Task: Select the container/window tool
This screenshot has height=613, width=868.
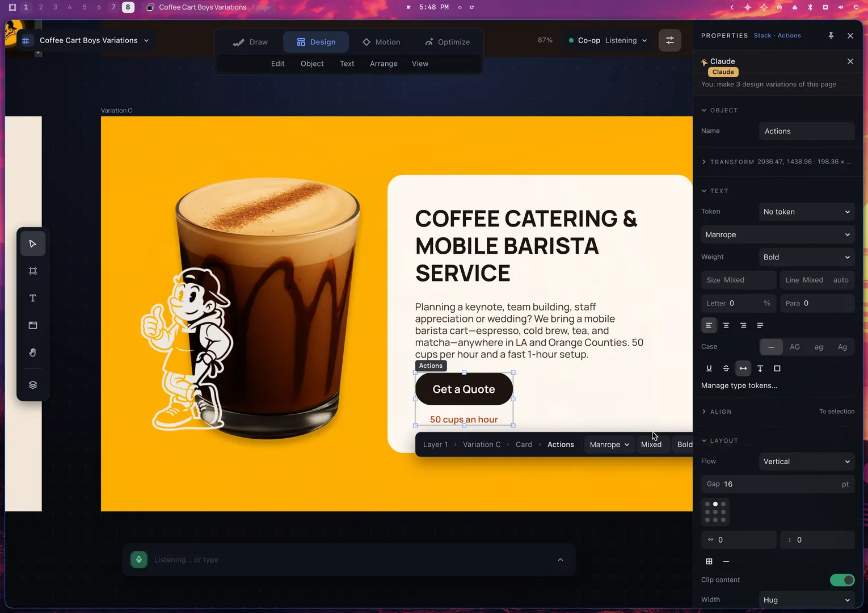Action: [x=33, y=326]
